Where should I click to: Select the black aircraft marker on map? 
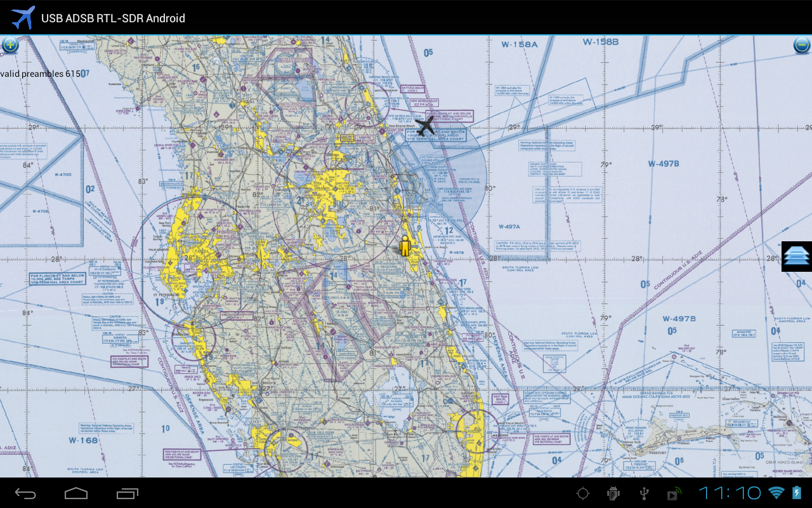(426, 126)
